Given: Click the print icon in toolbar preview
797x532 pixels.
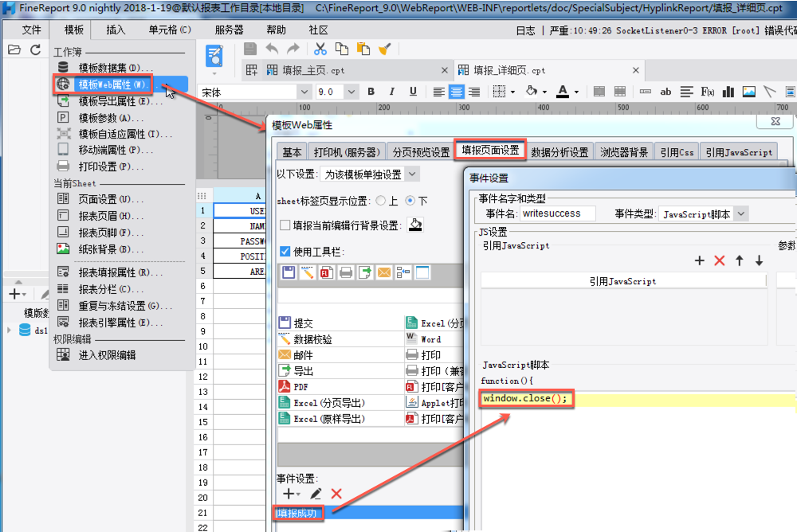Looking at the screenshot, I should (x=346, y=272).
